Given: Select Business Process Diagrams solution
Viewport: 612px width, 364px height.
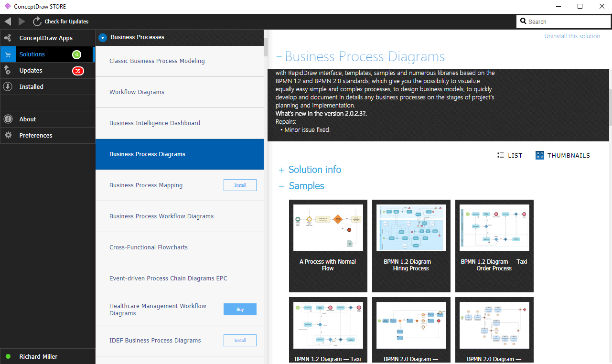Looking at the screenshot, I should tap(180, 154).
